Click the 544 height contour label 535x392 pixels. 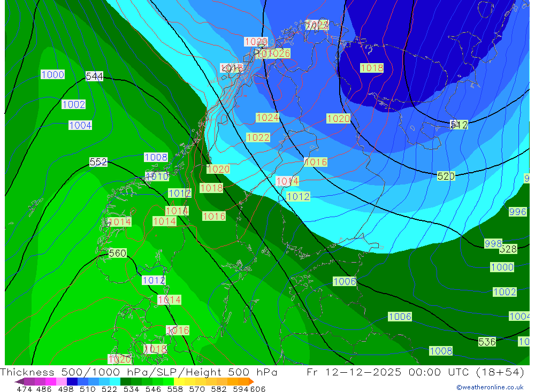point(94,76)
